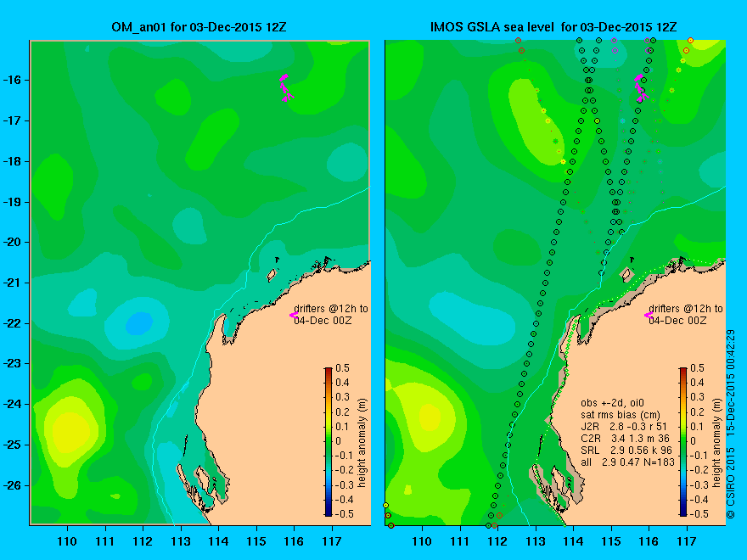The width and height of the screenshot is (747, 560).
Task: Click the '0' tick on right colorbar
Action: [x=694, y=441]
